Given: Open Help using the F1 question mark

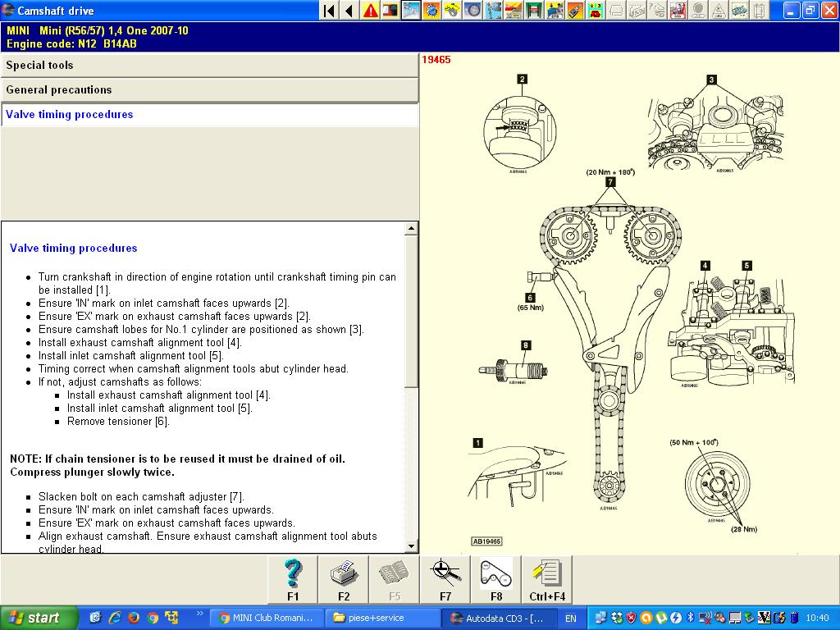Looking at the screenshot, I should (293, 578).
